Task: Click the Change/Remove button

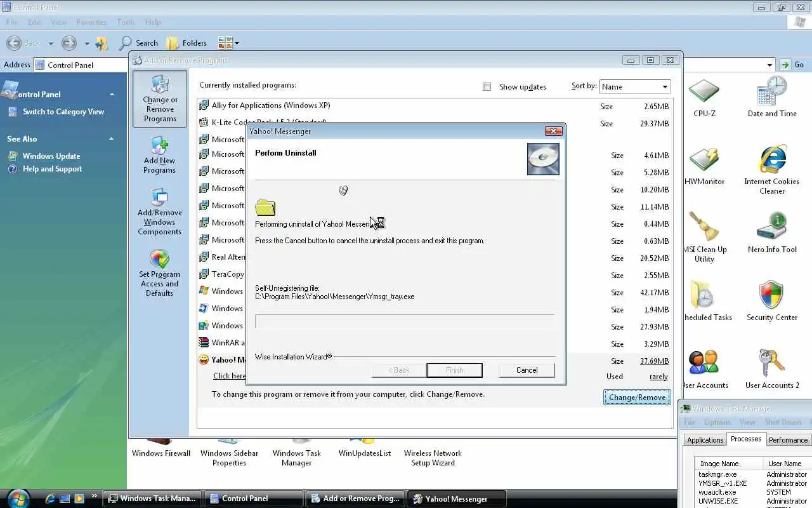Action: tap(637, 398)
